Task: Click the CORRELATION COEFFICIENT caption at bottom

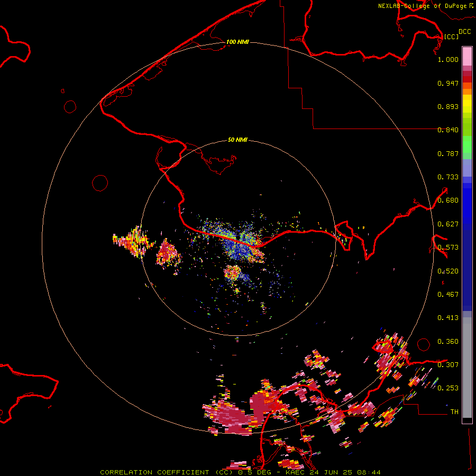Action: click(240, 472)
